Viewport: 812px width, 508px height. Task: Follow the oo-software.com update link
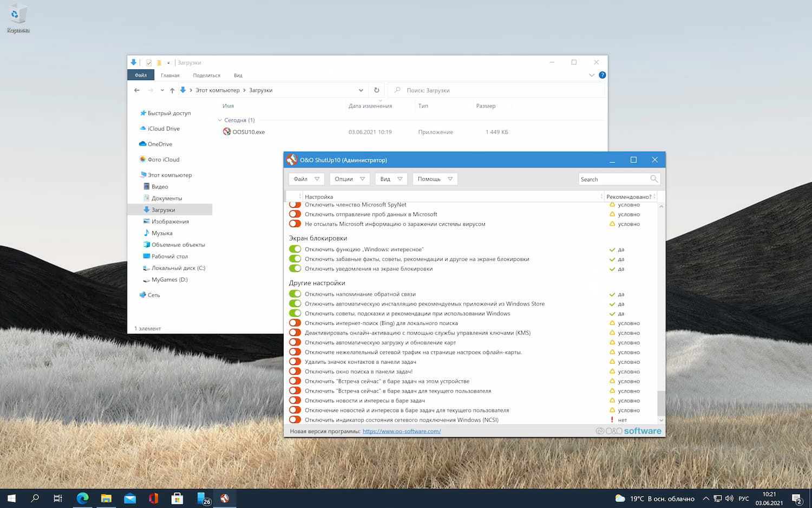[402, 431]
